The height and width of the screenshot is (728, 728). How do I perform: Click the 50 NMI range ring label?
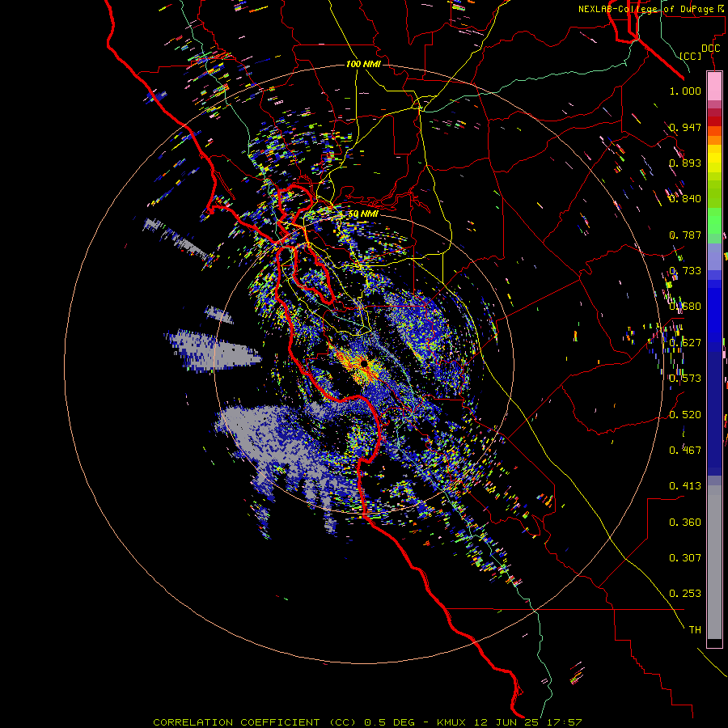point(363,214)
